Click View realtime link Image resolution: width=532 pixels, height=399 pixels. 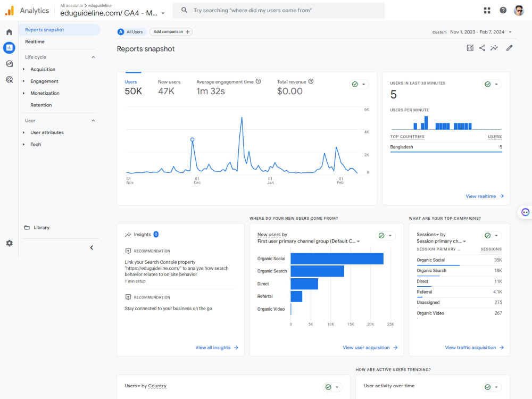pos(485,196)
